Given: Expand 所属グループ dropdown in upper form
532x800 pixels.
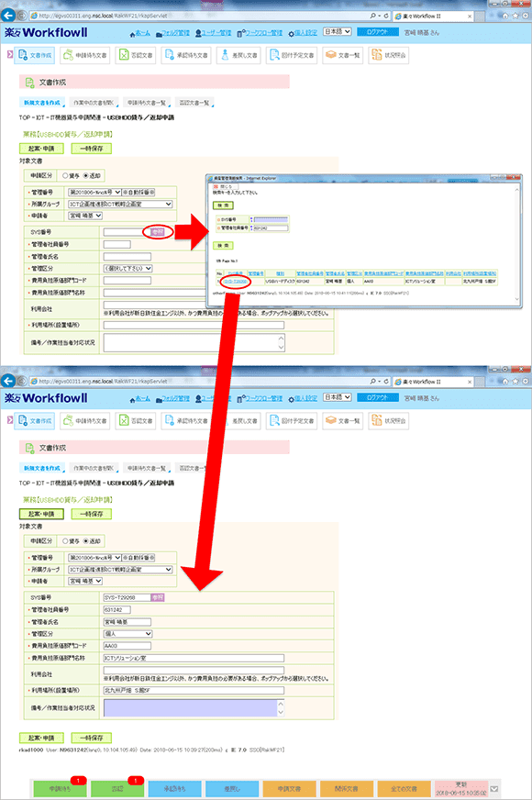Looking at the screenshot, I should click(120, 204).
